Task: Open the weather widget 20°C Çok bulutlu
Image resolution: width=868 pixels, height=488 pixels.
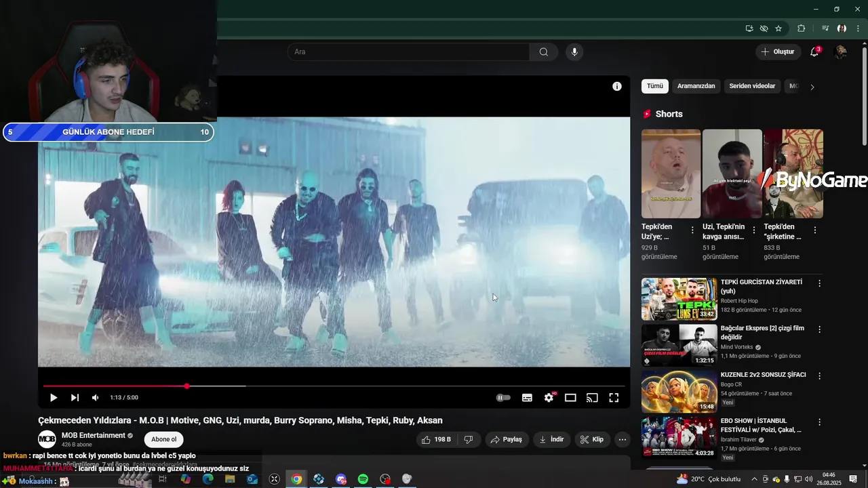Action: coord(709,479)
